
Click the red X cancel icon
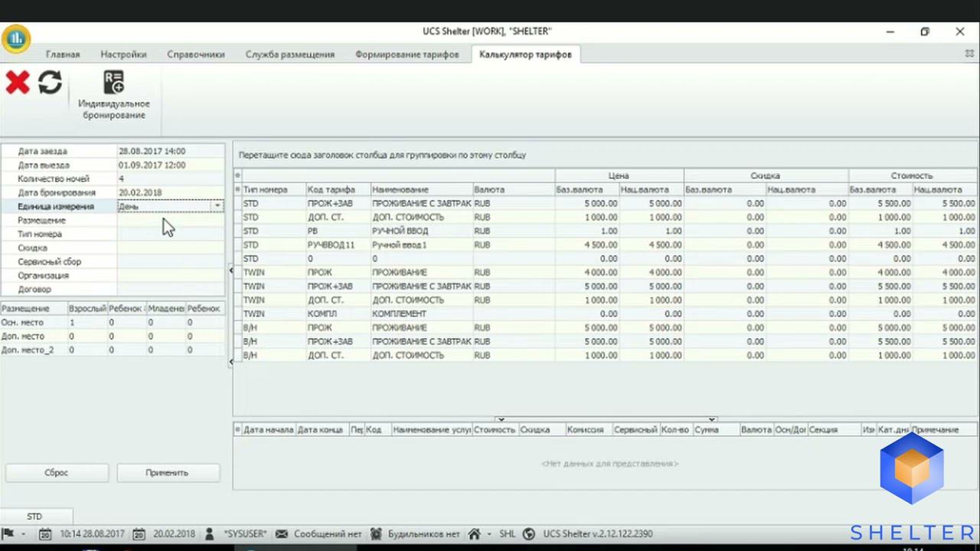18,83
